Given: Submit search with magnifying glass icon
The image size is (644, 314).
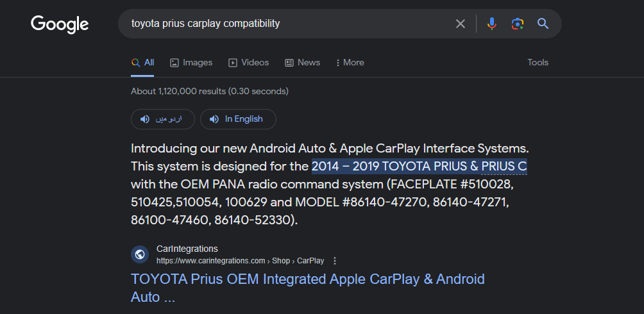Looking at the screenshot, I should pyautogui.click(x=543, y=24).
